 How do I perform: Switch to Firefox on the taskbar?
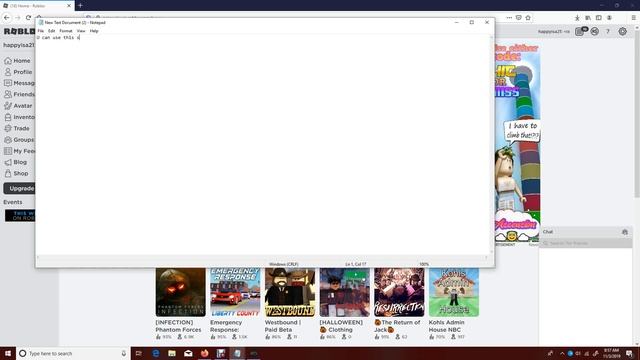[x=204, y=353]
